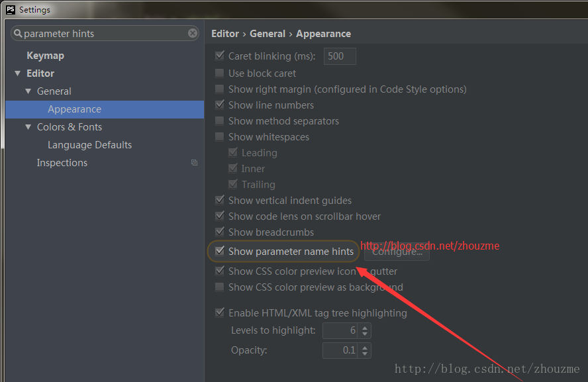This screenshot has height=382, width=588.
Task: Click the Inspections profile copy icon
Action: (194, 163)
